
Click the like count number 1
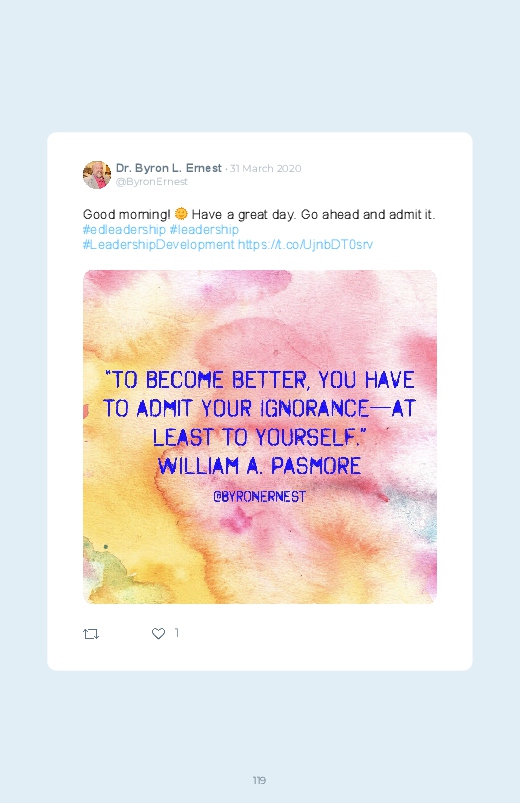[x=177, y=633]
